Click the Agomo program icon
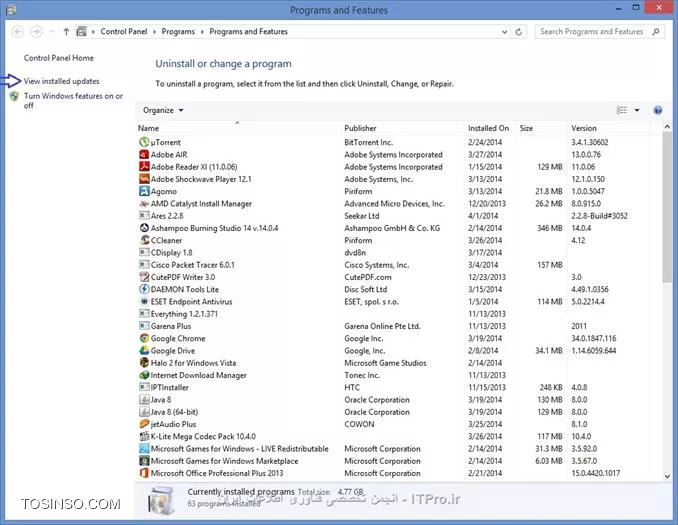The height and width of the screenshot is (525, 678). (144, 191)
